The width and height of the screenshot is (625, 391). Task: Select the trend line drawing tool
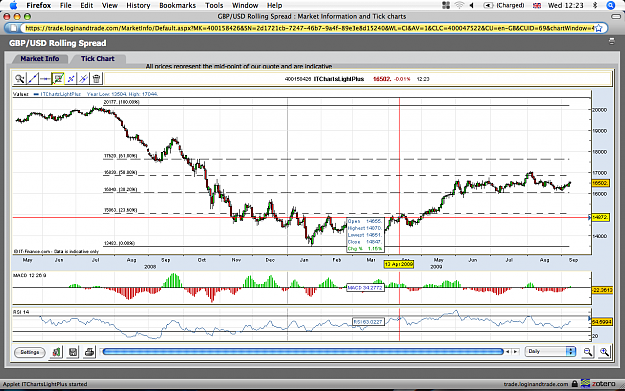[33, 79]
